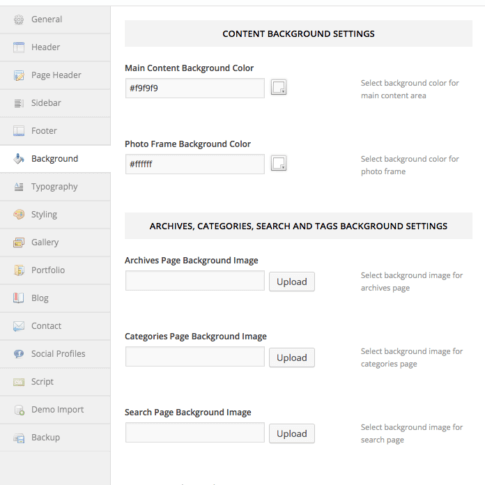Upload a Categories Page background image
The height and width of the screenshot is (485, 485).
(x=292, y=358)
